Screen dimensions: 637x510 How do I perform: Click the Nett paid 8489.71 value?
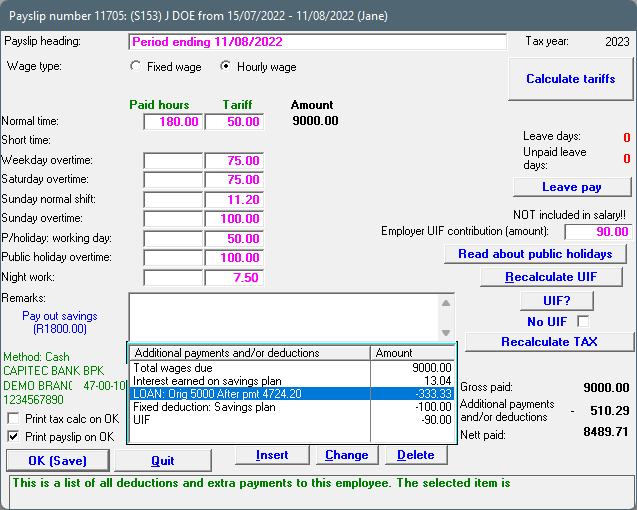tap(606, 431)
